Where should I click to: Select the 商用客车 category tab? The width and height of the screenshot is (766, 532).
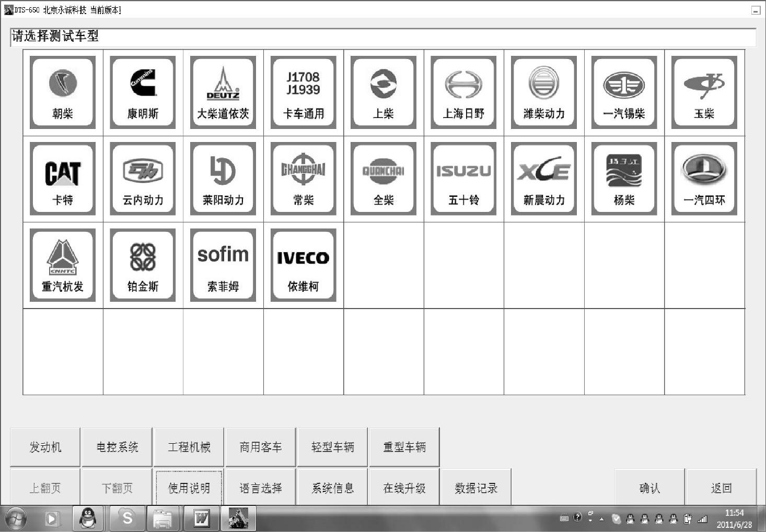pos(261,447)
